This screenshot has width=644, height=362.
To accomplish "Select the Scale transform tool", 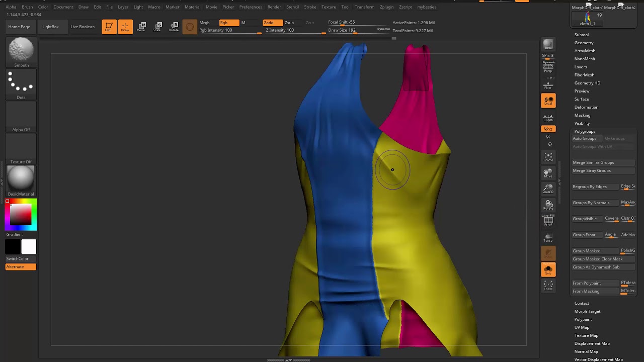I will [x=157, y=27].
